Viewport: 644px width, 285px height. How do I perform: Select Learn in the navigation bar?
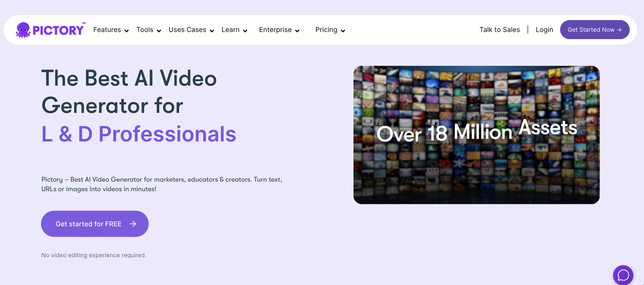(x=230, y=30)
